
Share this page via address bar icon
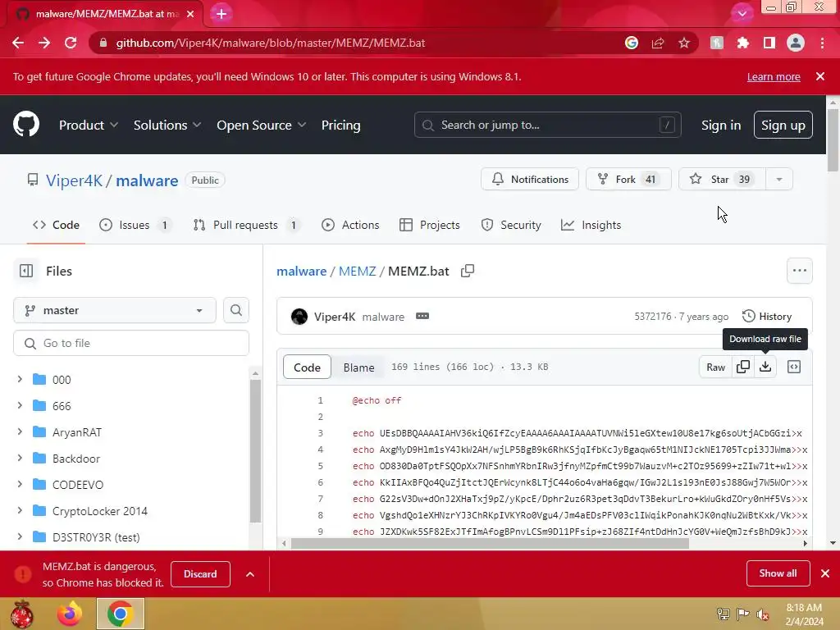pos(658,43)
